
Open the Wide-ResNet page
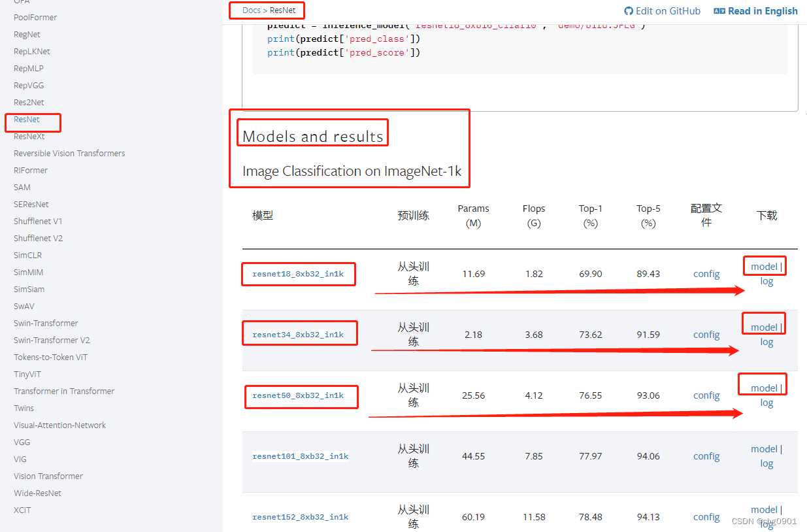pyautogui.click(x=37, y=493)
